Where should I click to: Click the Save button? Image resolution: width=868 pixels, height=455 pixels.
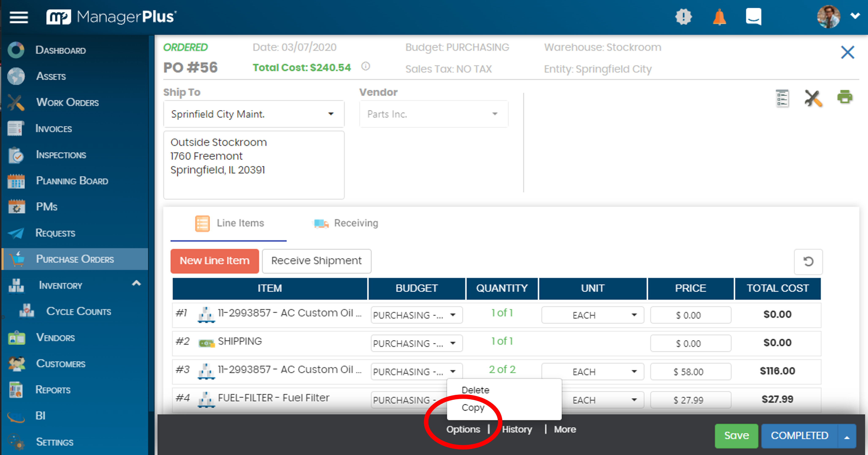736,435
